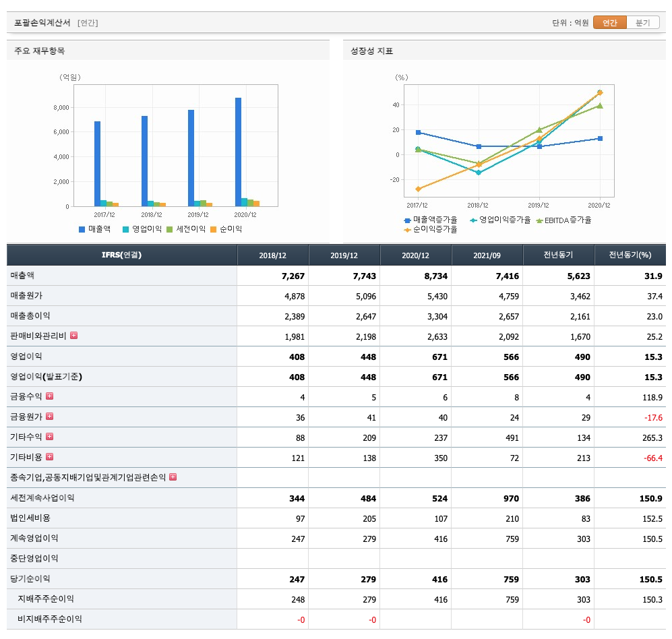Screen dimensions: 672x639
Task: Click the 매출액 row label
Action: (x=22, y=275)
